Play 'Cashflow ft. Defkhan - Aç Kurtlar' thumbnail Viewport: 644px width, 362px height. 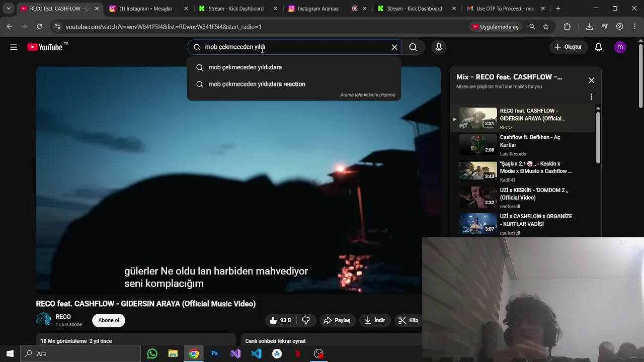[x=478, y=145]
